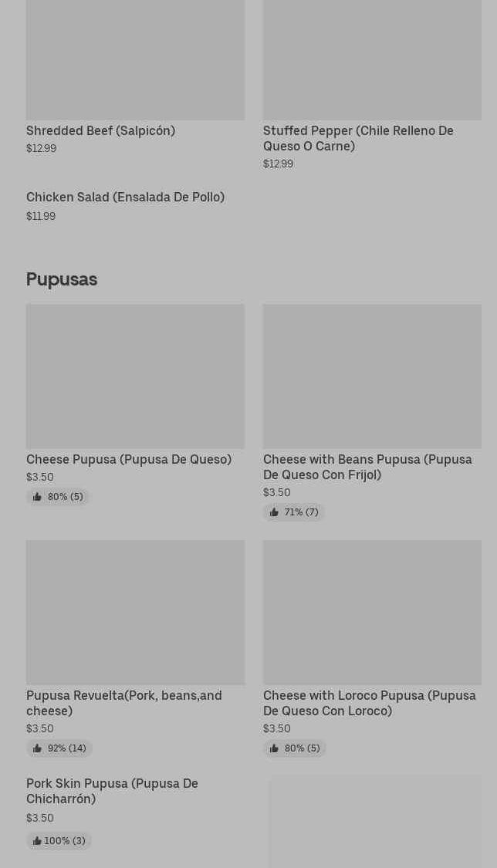This screenshot has width=497, height=868.
Task: Open Stuffed Pepper (Chile Relleno) item
Action: [358, 138]
